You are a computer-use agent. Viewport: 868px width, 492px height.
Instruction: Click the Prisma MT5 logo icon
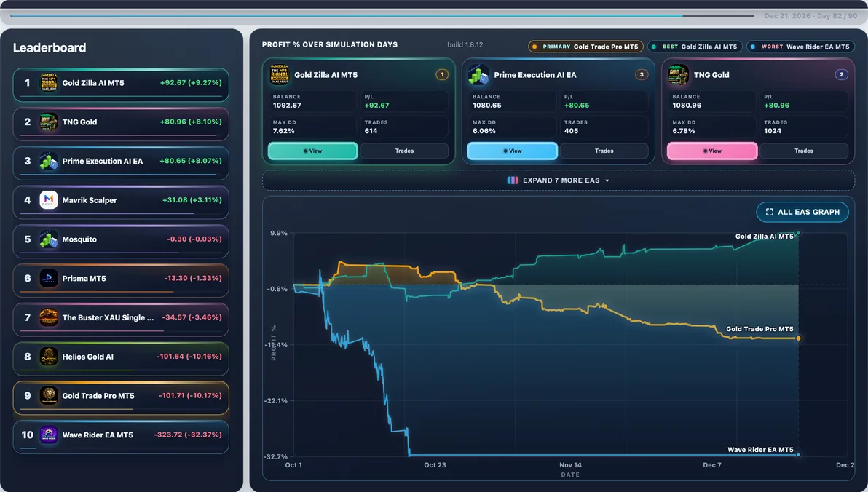click(48, 278)
